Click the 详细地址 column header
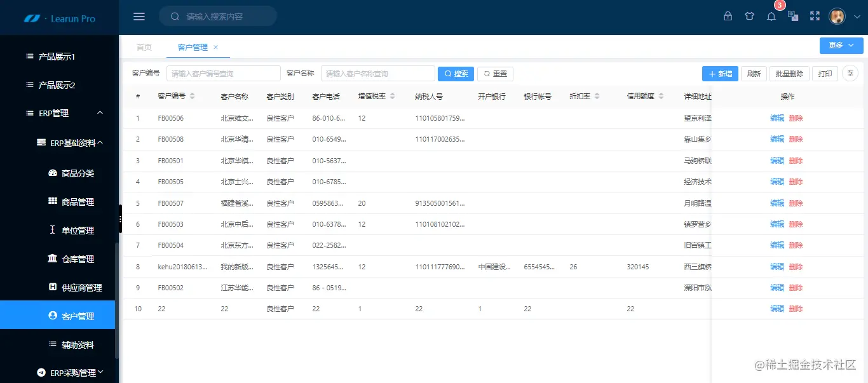868x383 pixels. pyautogui.click(x=698, y=97)
